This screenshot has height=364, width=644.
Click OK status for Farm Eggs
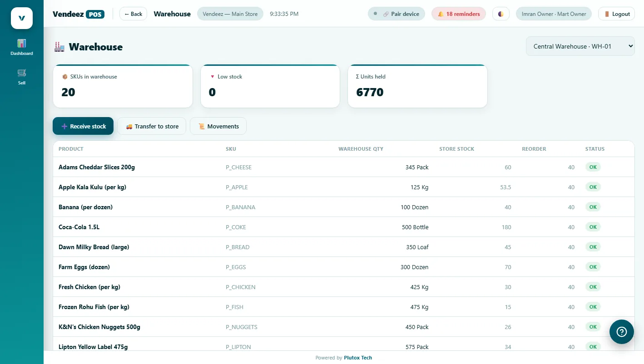(x=593, y=267)
